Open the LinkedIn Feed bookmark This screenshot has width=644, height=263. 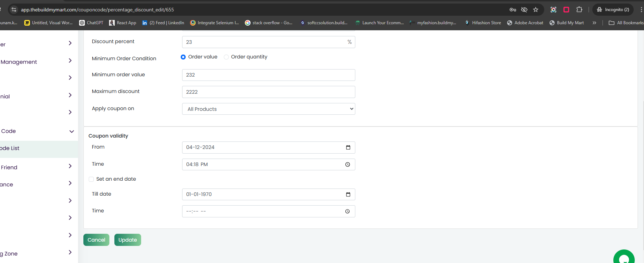tap(163, 23)
